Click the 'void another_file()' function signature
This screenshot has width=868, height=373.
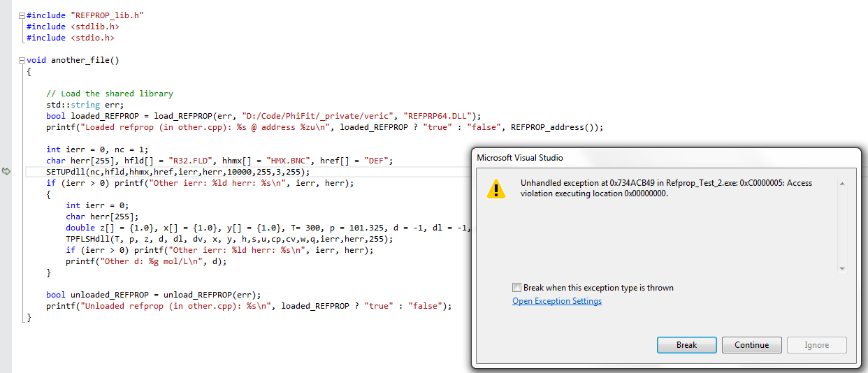(x=73, y=60)
